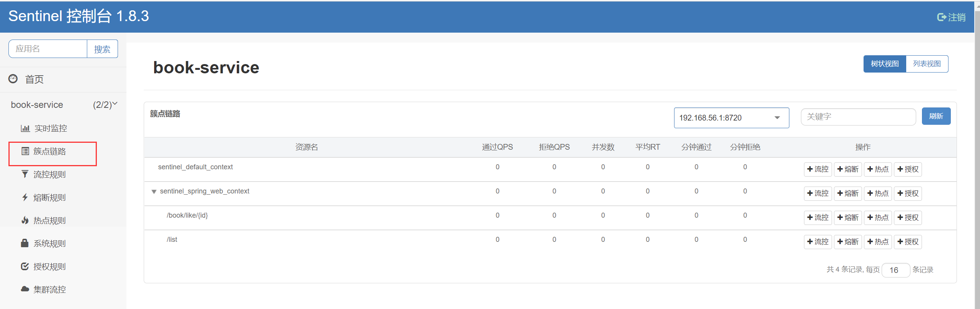This screenshot has height=309, width=980.
Task: Add 授权 rule for /list
Action: tap(908, 242)
